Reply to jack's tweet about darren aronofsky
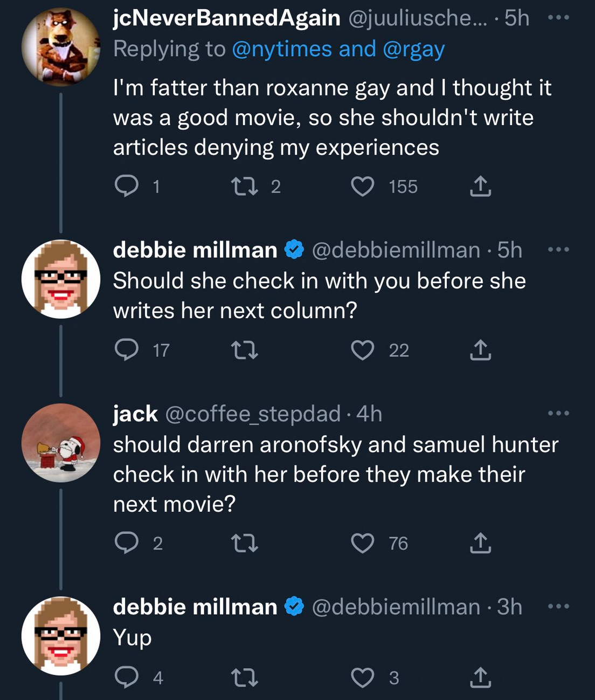595x700 pixels. click(x=127, y=543)
